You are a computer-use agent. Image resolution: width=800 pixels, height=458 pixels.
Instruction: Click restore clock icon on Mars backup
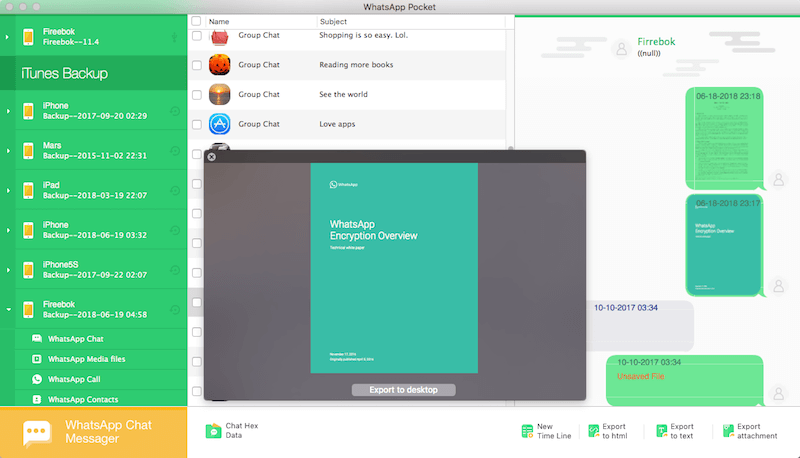174,150
